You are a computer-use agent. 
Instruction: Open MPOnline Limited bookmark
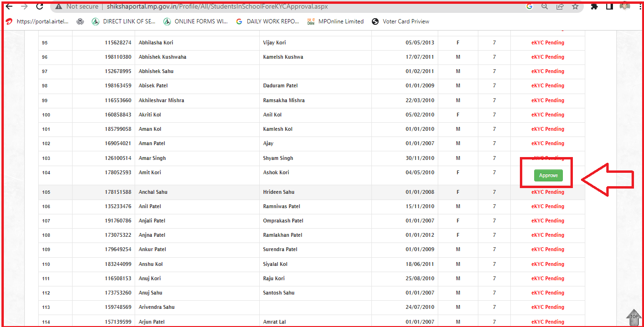335,21
